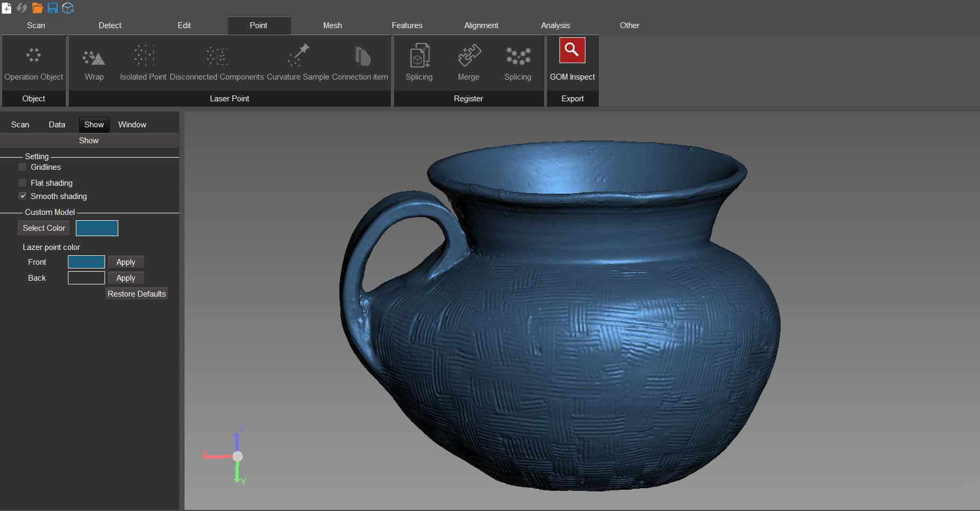Click the refresh arrows icon in top bar
This screenshot has width=980, height=511.
coord(22,8)
